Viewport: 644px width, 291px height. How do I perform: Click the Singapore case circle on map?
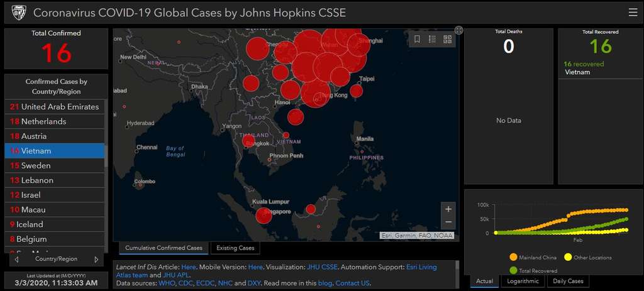[x=264, y=216]
